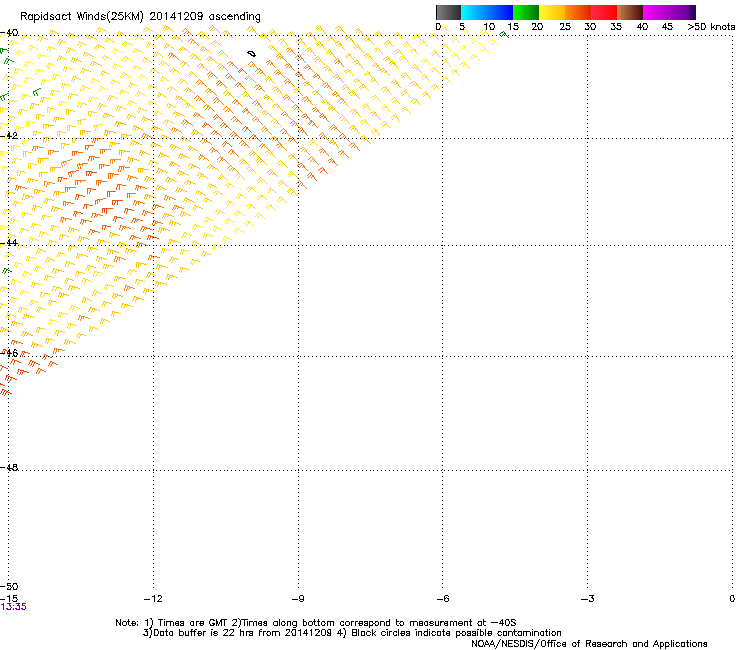This screenshot has width=740, height=650.
Task: Click the title text 'Rapidscat Winds(25KM) 20141209 ascending'
Action: (140, 17)
